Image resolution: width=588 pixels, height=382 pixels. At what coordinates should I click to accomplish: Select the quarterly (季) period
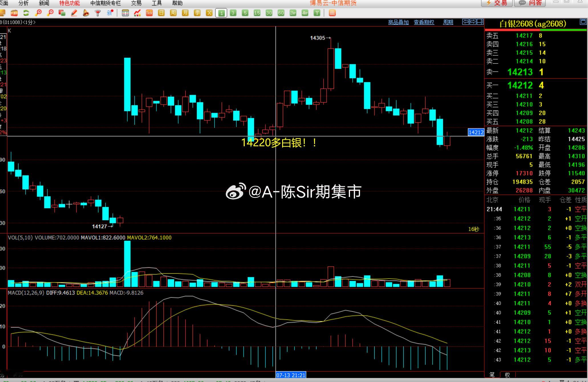coord(197,13)
